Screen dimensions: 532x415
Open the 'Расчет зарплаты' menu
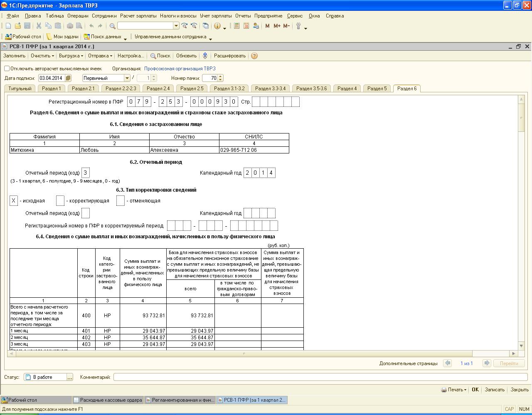pyautogui.click(x=138, y=16)
